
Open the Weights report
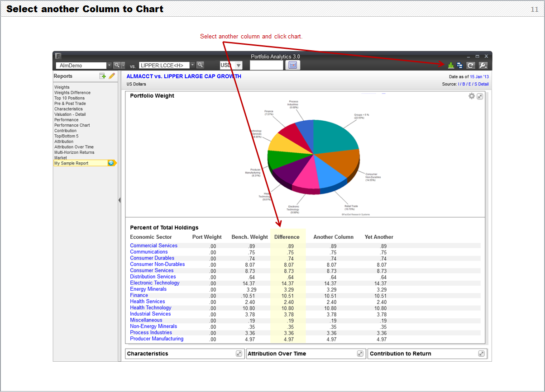click(62, 87)
